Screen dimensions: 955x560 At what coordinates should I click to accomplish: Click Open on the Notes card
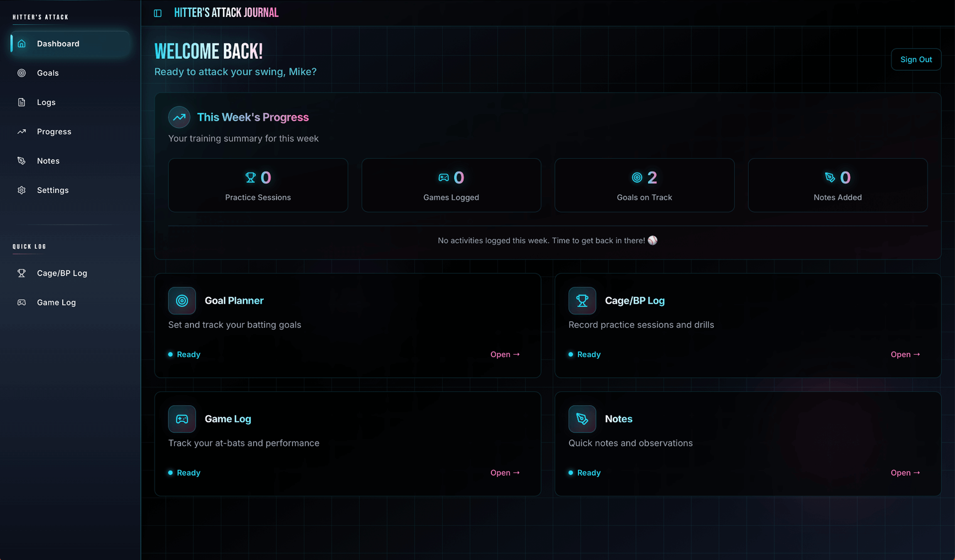pyautogui.click(x=905, y=473)
